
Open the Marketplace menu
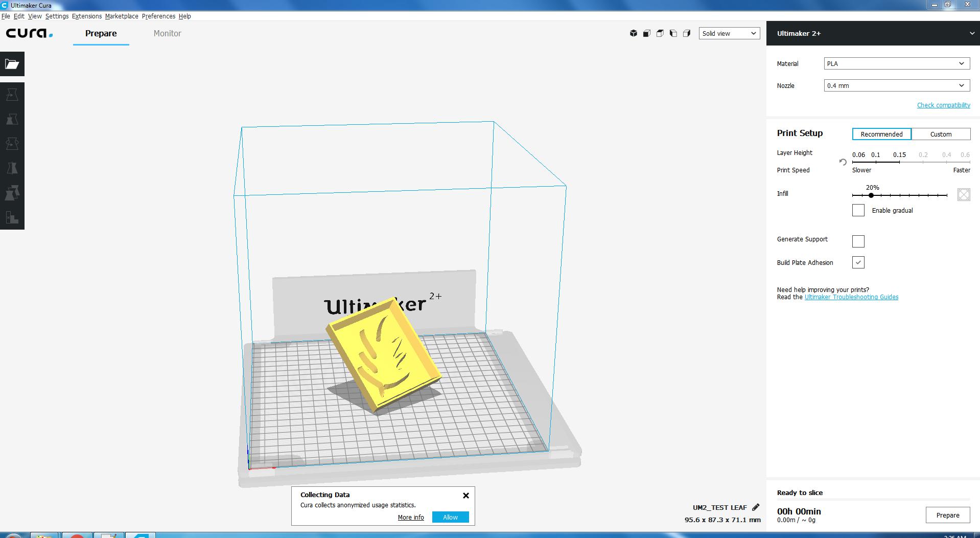(x=122, y=16)
